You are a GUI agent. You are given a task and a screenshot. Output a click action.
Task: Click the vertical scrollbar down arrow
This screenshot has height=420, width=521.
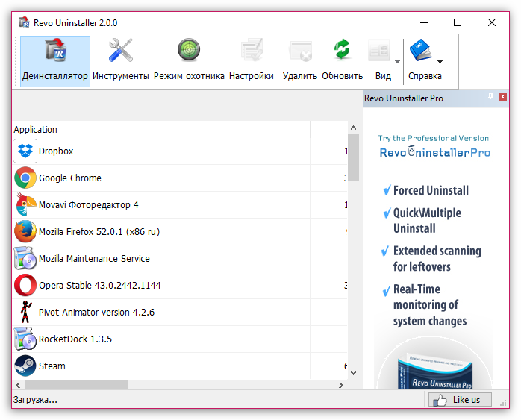coord(354,372)
